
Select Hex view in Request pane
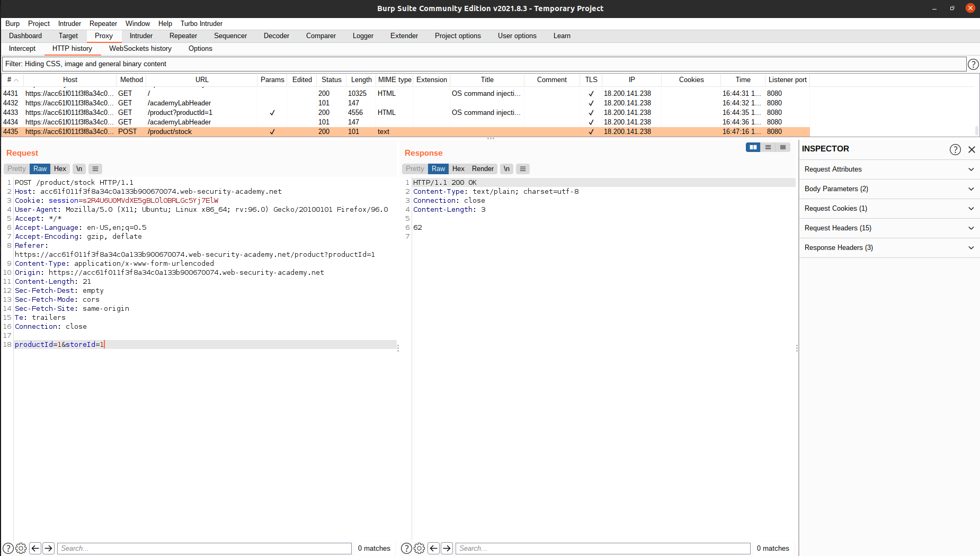pyautogui.click(x=60, y=169)
